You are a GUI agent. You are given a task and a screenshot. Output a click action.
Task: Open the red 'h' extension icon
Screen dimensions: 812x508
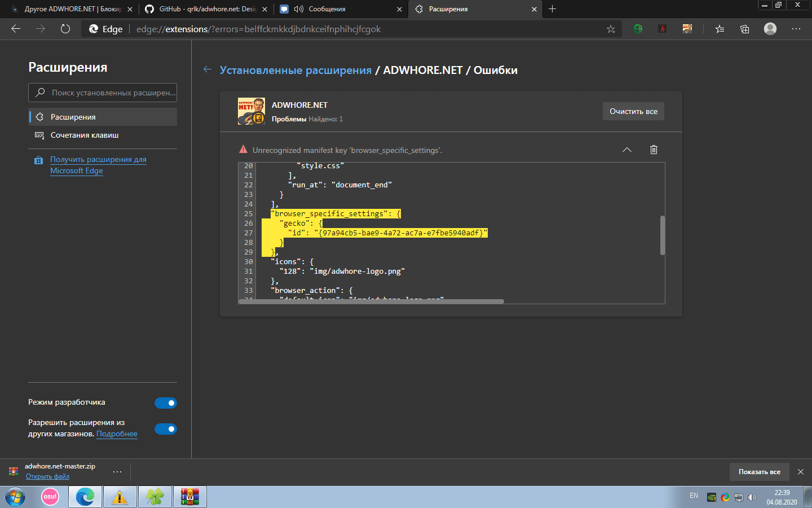[663, 29]
